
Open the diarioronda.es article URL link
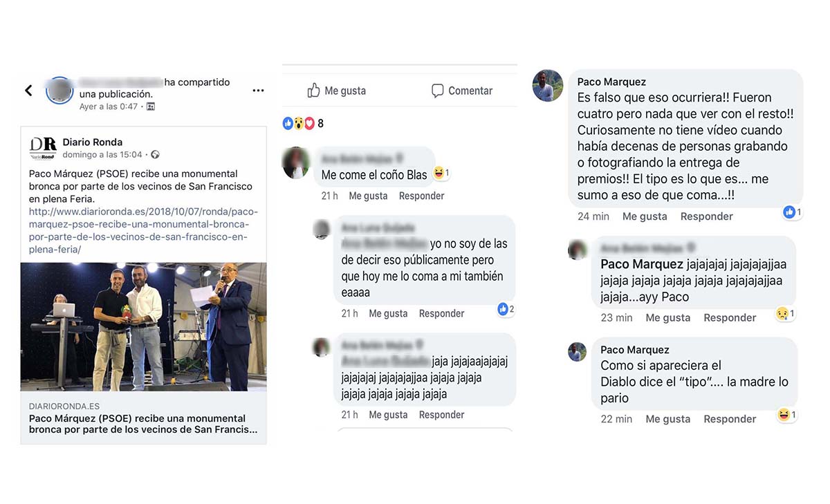138,231
